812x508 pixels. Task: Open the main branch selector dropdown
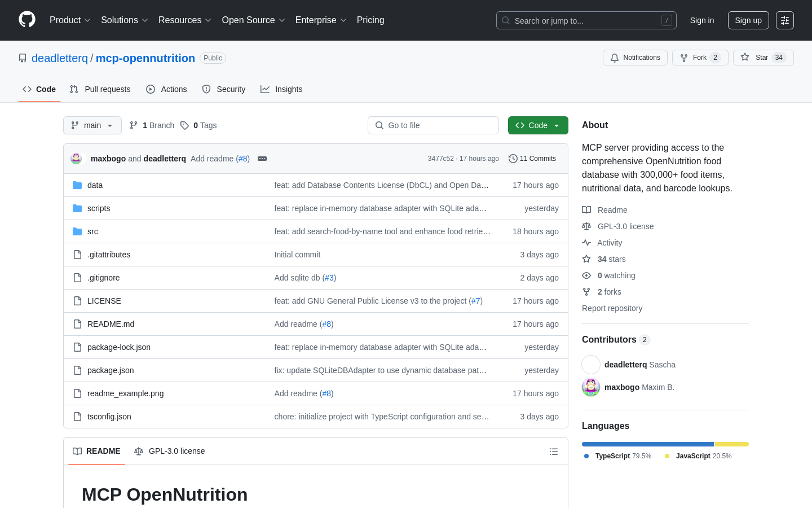tap(92, 125)
